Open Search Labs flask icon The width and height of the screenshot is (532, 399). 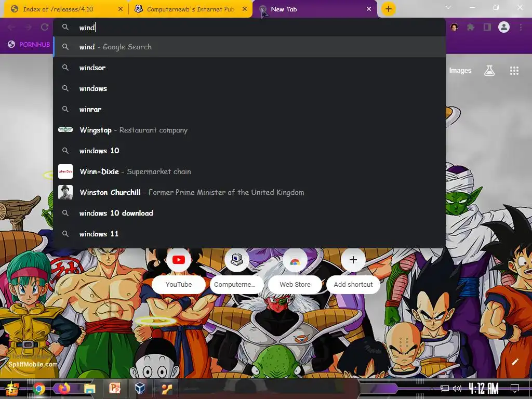(489, 71)
